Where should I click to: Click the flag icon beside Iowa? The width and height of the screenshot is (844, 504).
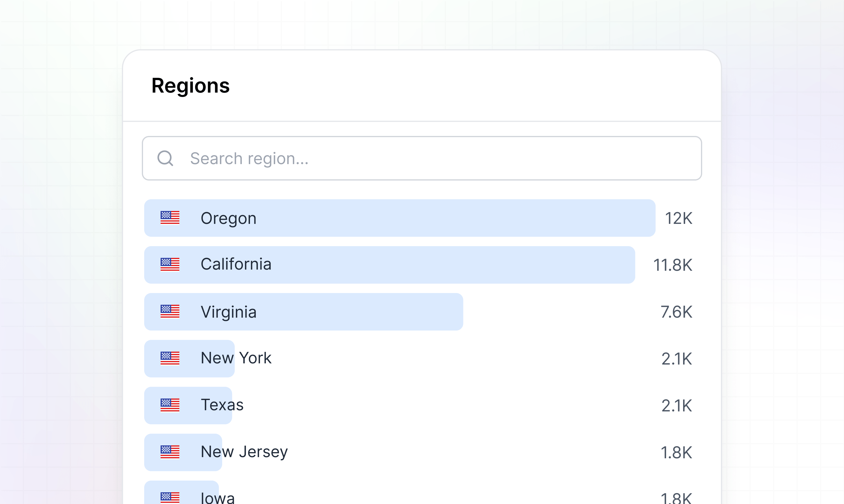click(x=170, y=497)
